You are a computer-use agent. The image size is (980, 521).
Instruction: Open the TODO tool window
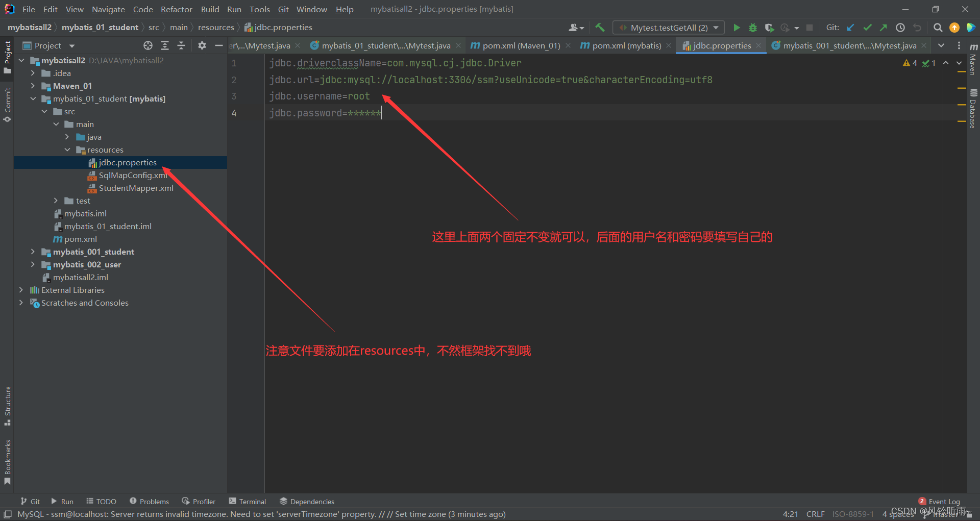(x=101, y=502)
